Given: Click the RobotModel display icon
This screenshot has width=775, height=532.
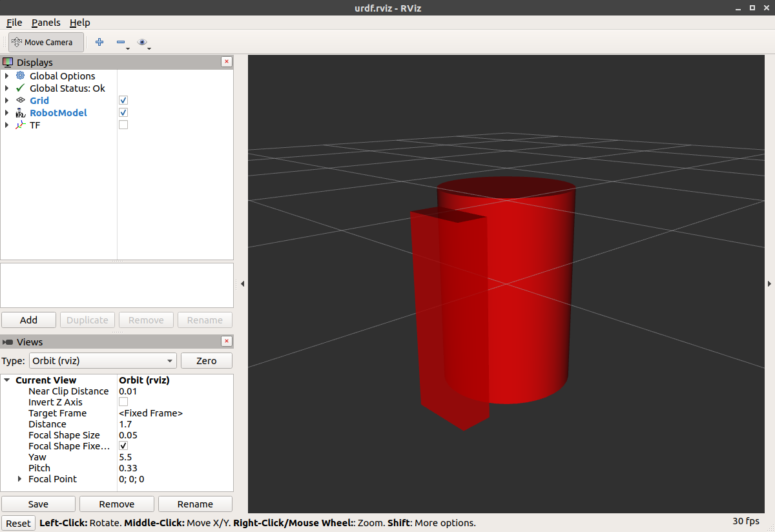Looking at the screenshot, I should 20,112.
